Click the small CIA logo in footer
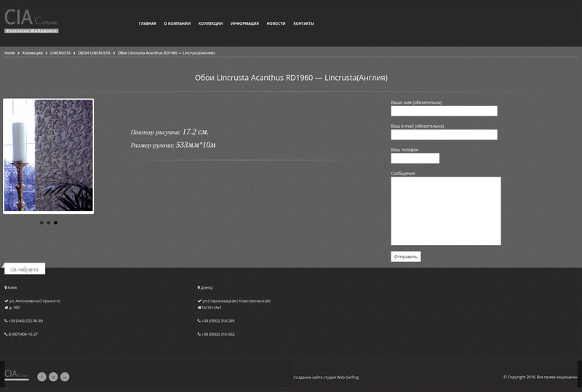Viewport: 582px width, 392px height. point(17,375)
